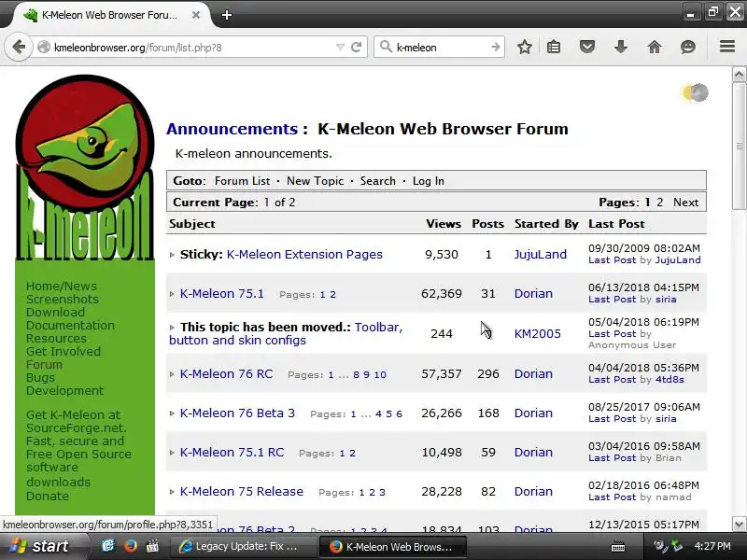The width and height of the screenshot is (747, 560).
Task: View KM2005's profile
Action: click(x=538, y=333)
